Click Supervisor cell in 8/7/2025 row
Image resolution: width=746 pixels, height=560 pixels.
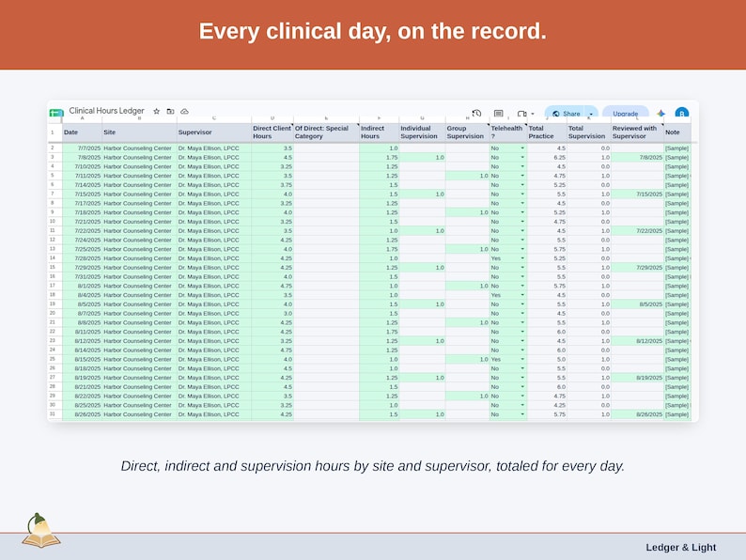[x=214, y=314]
